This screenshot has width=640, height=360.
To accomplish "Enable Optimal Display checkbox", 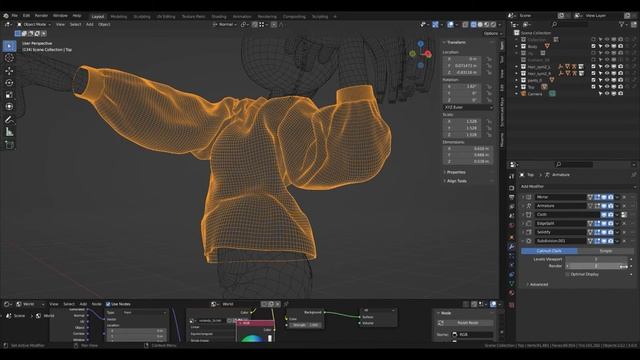I will [x=568, y=275].
